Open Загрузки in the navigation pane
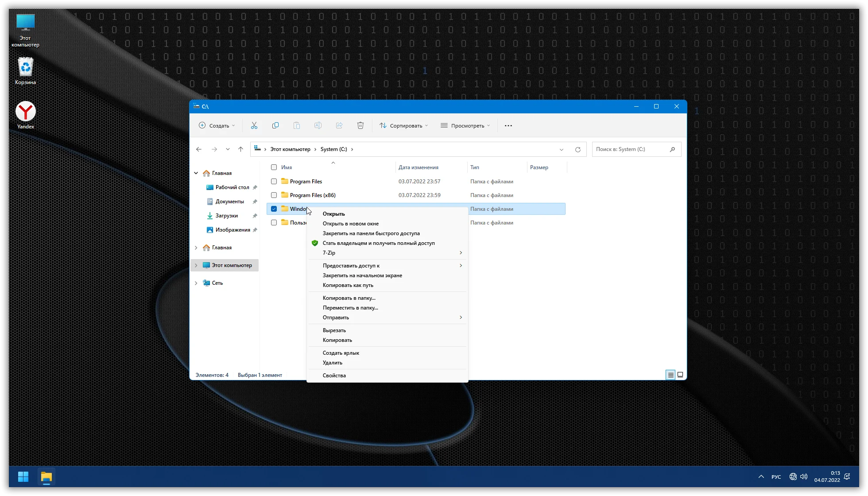868x496 pixels. pyautogui.click(x=226, y=216)
